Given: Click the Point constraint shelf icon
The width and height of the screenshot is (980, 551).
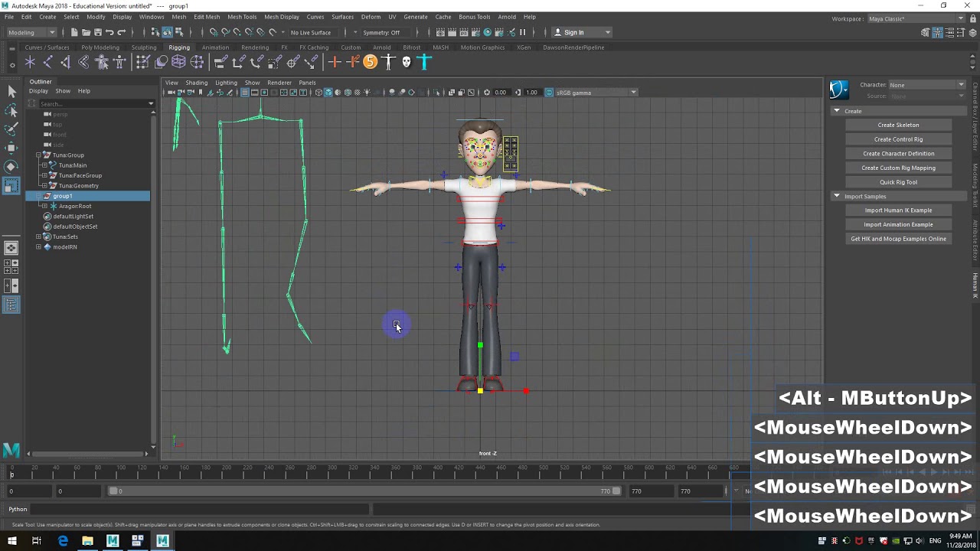Looking at the screenshot, I should (x=238, y=62).
